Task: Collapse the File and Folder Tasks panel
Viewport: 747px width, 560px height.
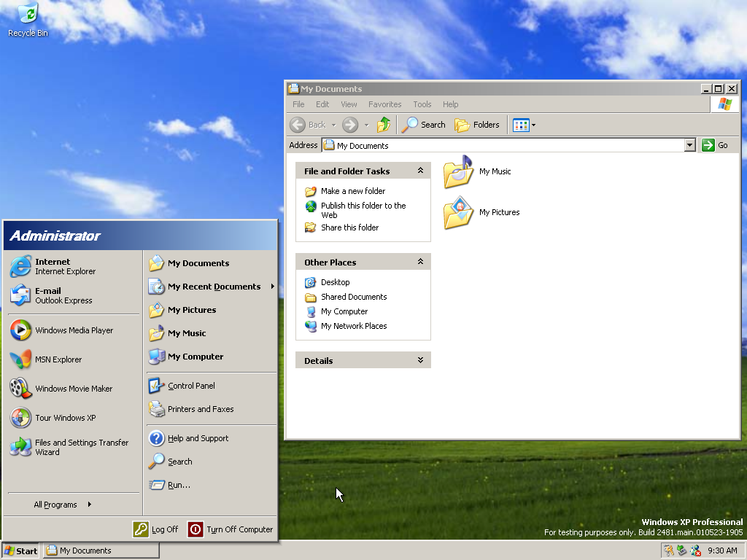Action: [x=420, y=171]
